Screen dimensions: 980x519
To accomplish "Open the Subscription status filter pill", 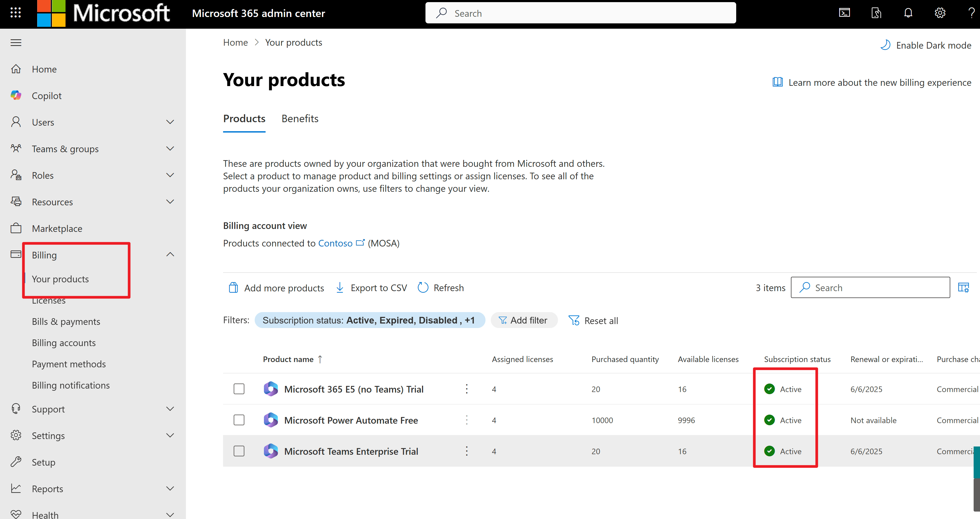I will point(369,320).
